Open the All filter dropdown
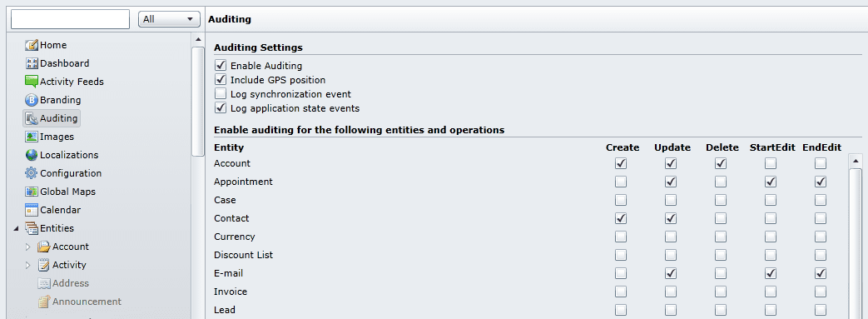Viewport: 868px width, 319px height. pyautogui.click(x=169, y=19)
